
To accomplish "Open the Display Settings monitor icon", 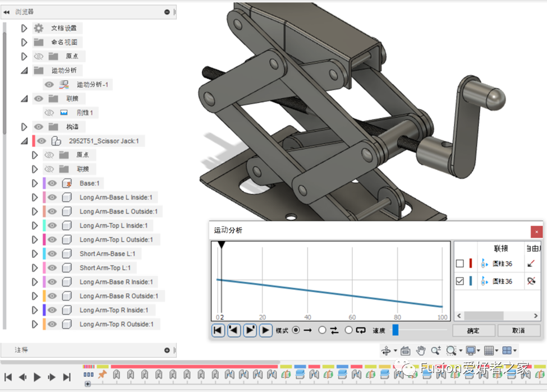I will click(470, 351).
